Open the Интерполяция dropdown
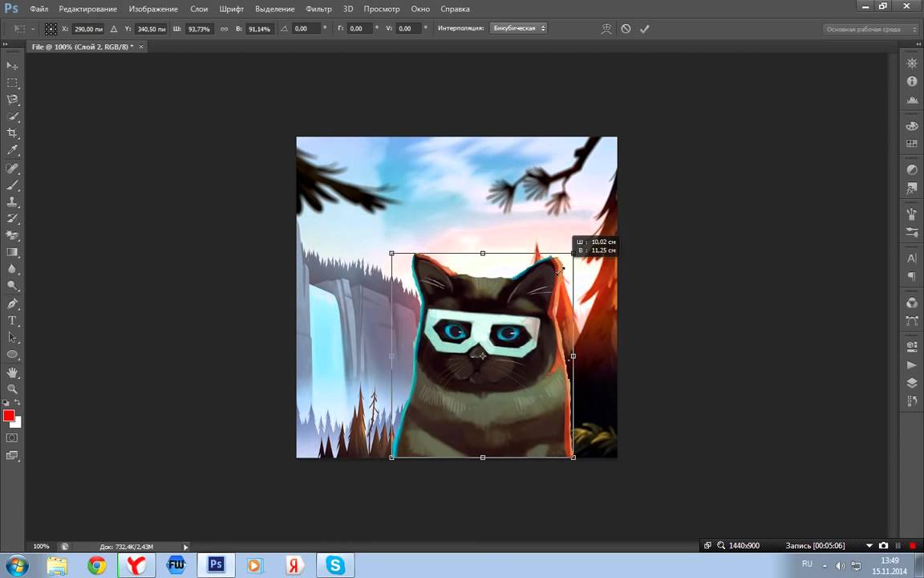 coord(518,29)
